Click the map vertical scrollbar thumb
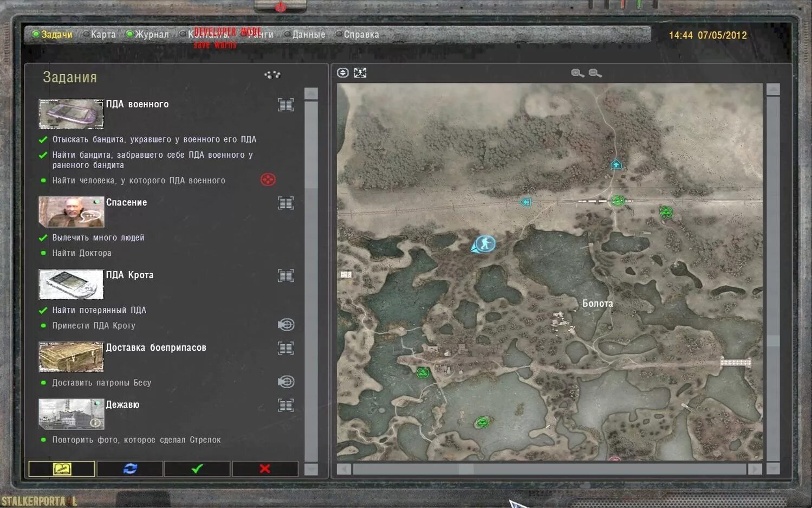 tap(773, 340)
